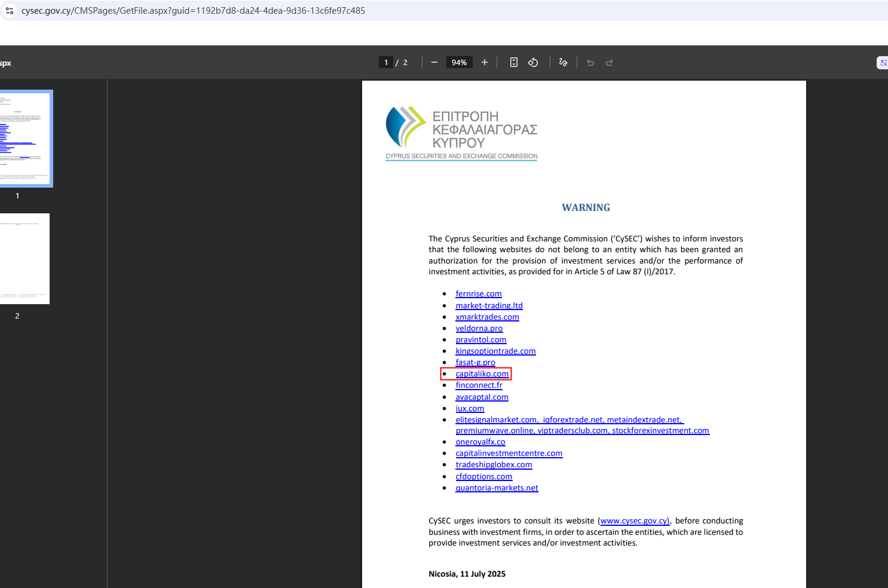Screen dimensions: 888x588
Task: Select page 1 thumbnail in sidebar
Action: click(x=25, y=139)
